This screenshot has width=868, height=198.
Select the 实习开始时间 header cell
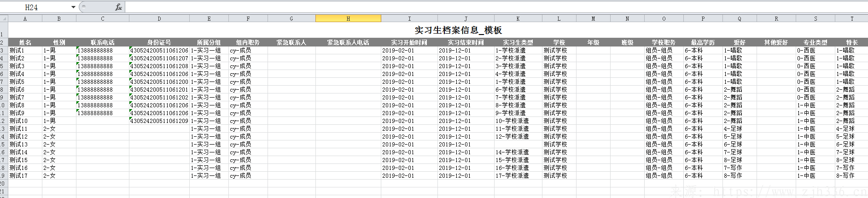pyautogui.click(x=409, y=42)
